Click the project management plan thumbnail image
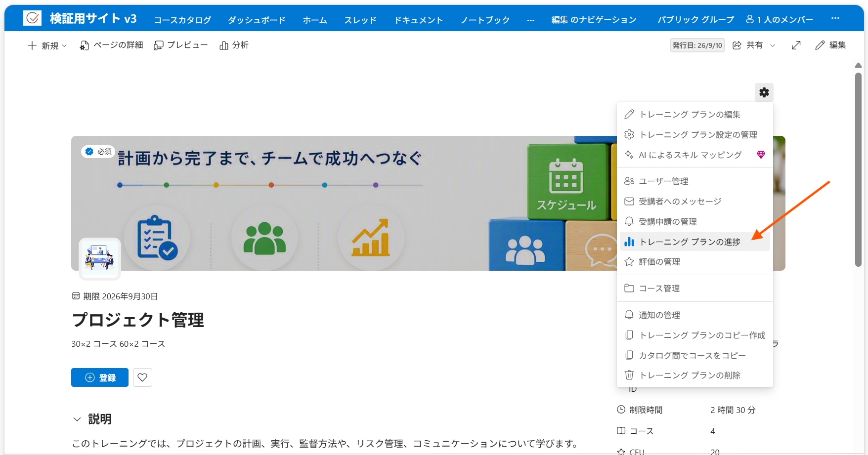The width and height of the screenshot is (868, 455). [100, 259]
